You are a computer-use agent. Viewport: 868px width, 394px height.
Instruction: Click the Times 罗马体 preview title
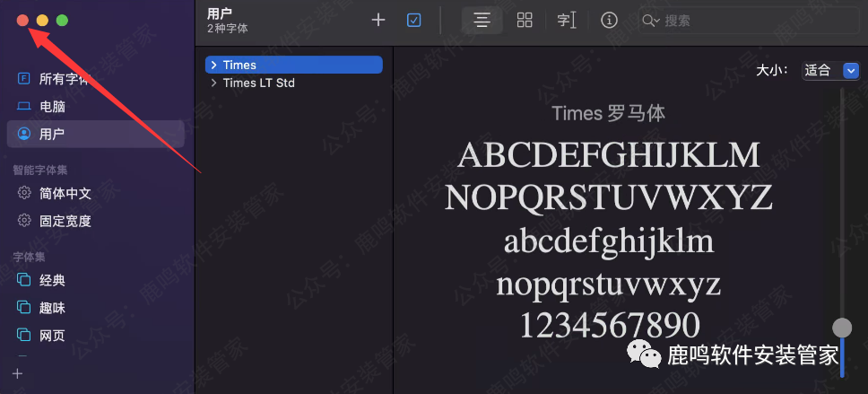[608, 114]
